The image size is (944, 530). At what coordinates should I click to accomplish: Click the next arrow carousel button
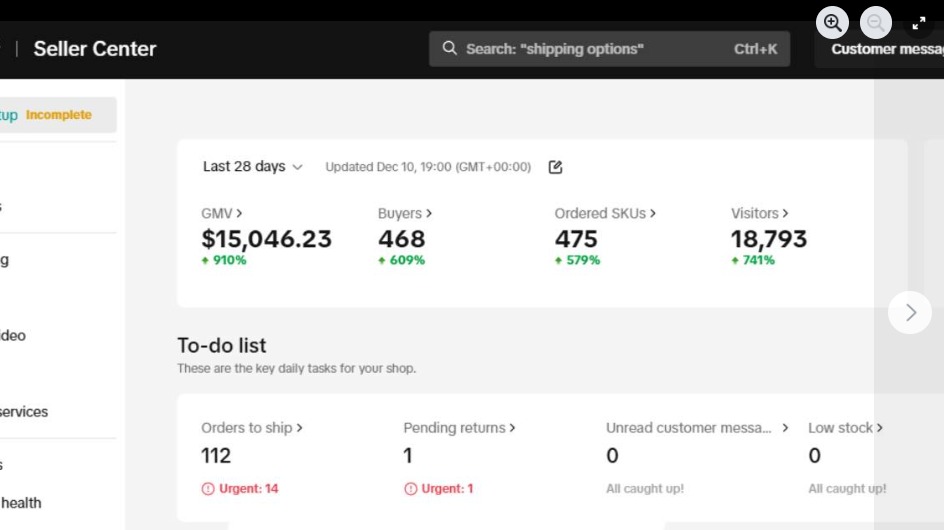click(910, 313)
